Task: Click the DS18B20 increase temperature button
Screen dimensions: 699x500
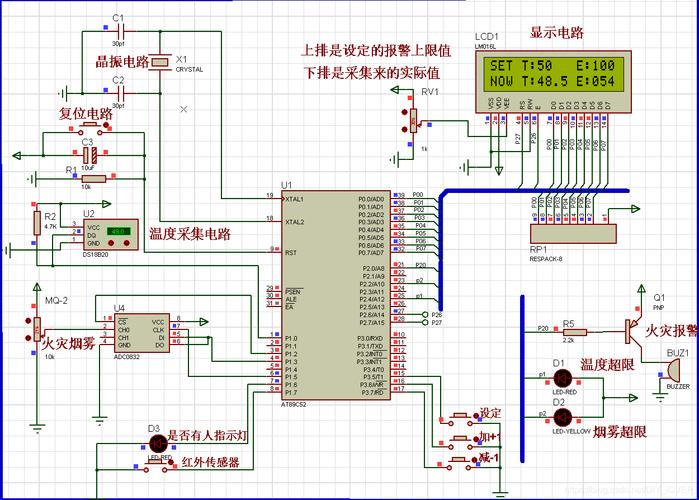Action: [x=127, y=243]
